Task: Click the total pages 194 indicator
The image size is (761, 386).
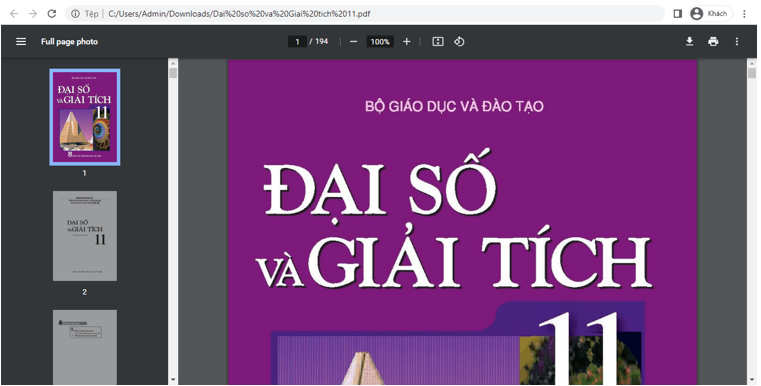Action: point(321,42)
